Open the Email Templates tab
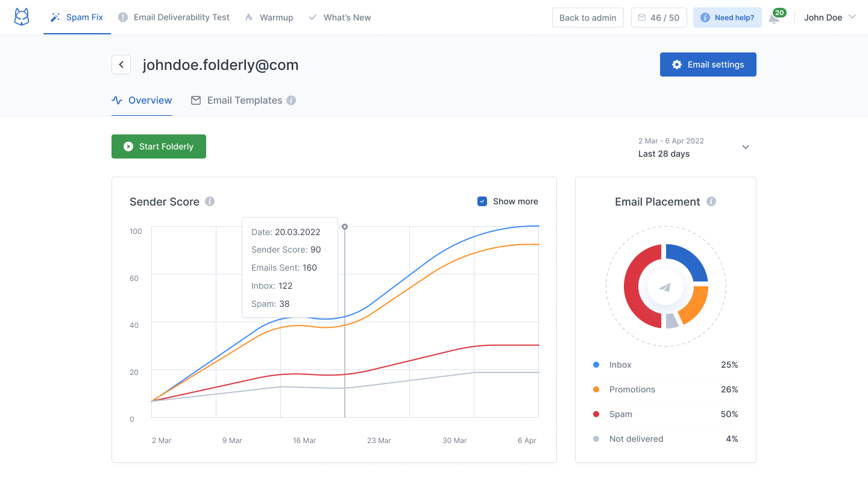Screen dimensions: 868x481 pyautogui.click(x=245, y=100)
